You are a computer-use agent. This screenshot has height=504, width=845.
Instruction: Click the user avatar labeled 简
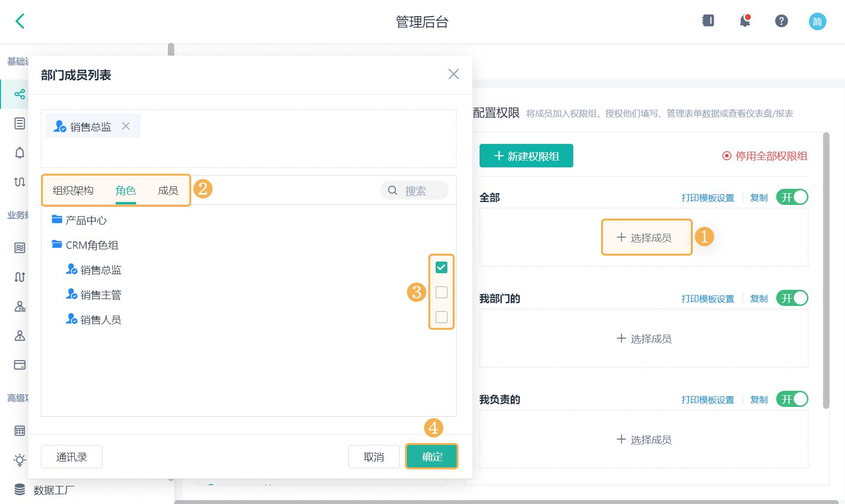click(x=818, y=21)
